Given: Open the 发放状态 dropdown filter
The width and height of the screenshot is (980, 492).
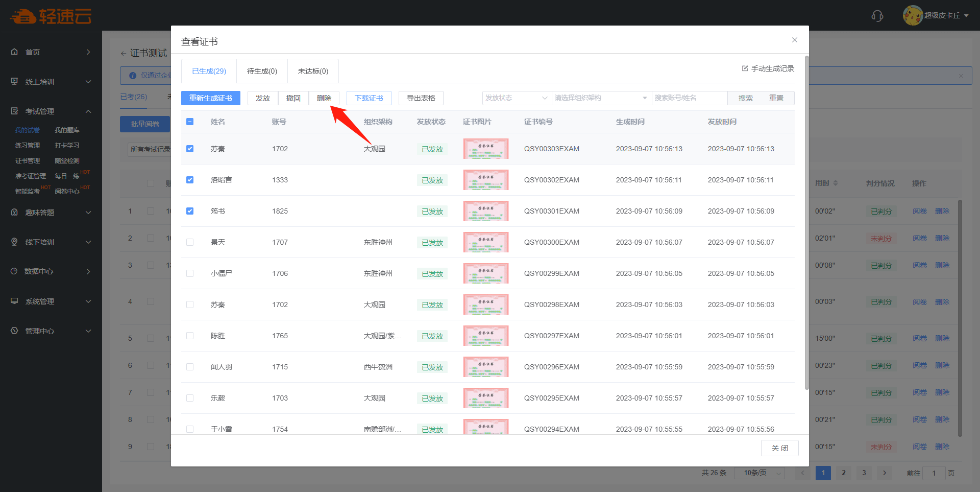Looking at the screenshot, I should (x=516, y=98).
